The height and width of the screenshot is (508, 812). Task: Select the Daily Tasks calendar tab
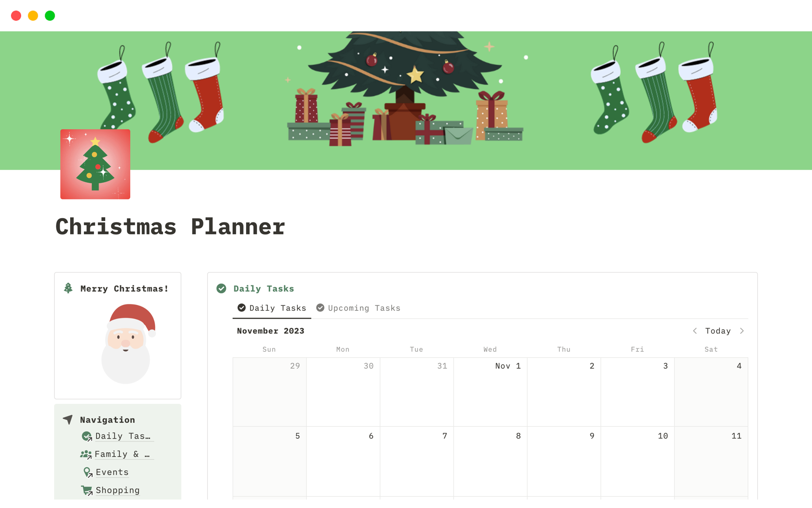pyautogui.click(x=272, y=308)
